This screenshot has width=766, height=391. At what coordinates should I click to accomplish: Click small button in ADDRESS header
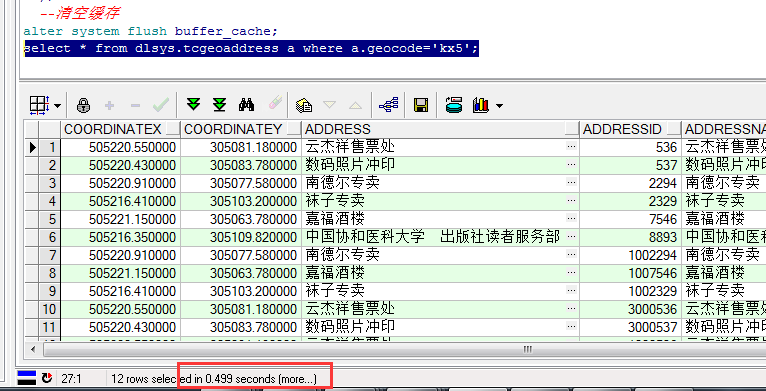click(572, 129)
